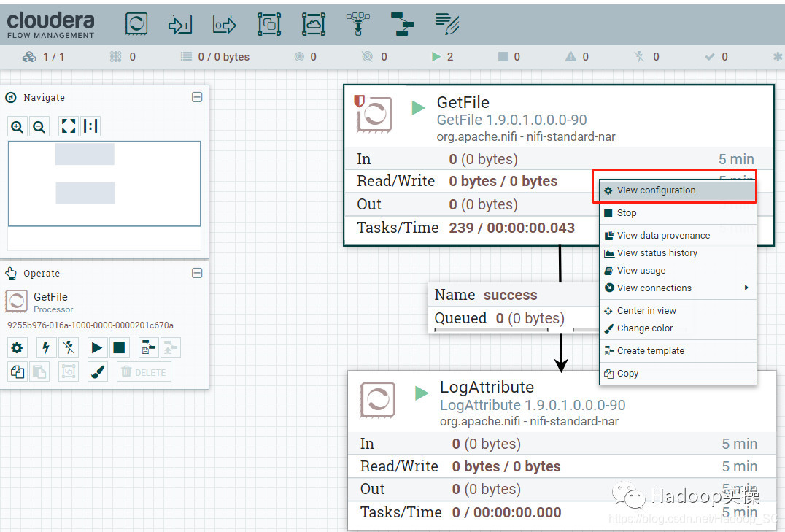Select Change color menu entry
This screenshot has width=785, height=532.
pos(677,328)
